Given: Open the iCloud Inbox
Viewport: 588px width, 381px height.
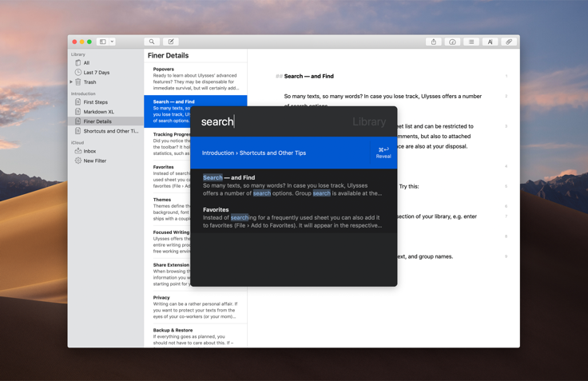Looking at the screenshot, I should pos(105,151).
